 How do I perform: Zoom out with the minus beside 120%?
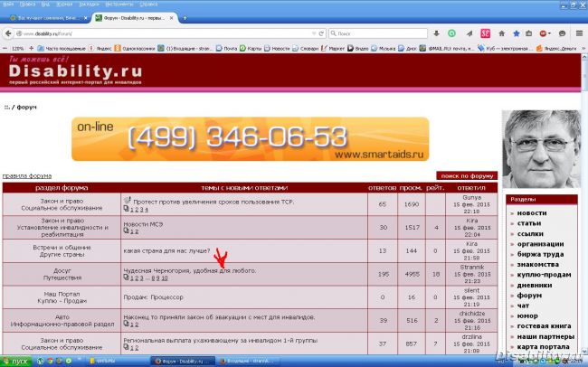(5, 48)
